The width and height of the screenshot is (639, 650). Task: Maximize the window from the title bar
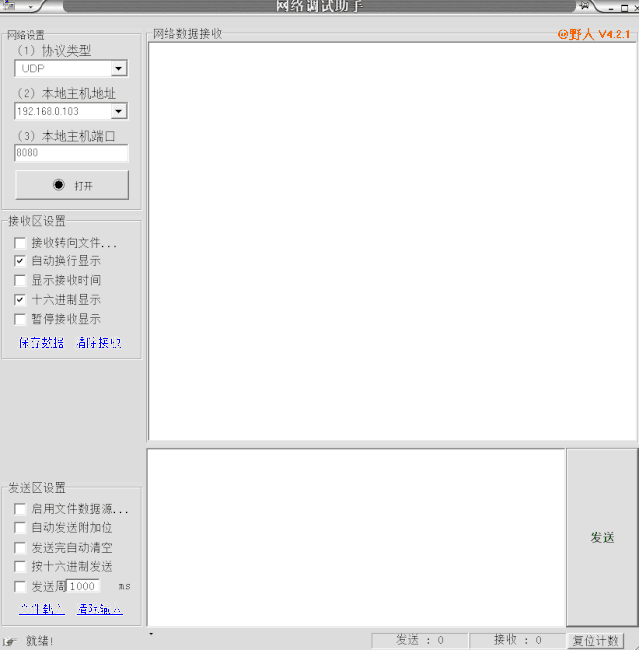[x=624, y=8]
